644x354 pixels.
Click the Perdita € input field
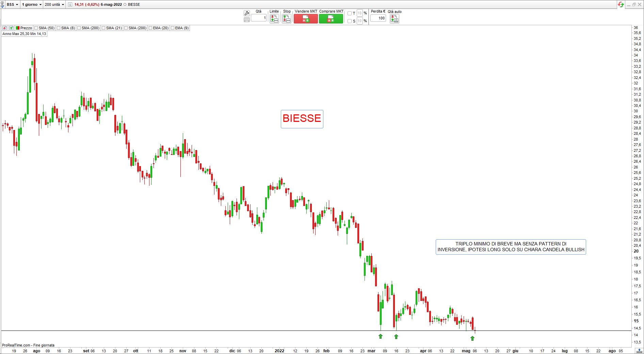coord(378,18)
